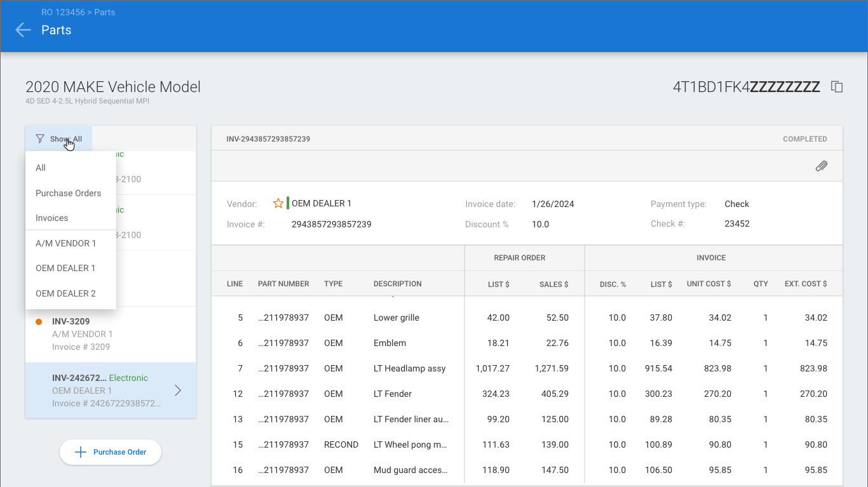Click the 1,017.27 list price value

[x=492, y=368]
